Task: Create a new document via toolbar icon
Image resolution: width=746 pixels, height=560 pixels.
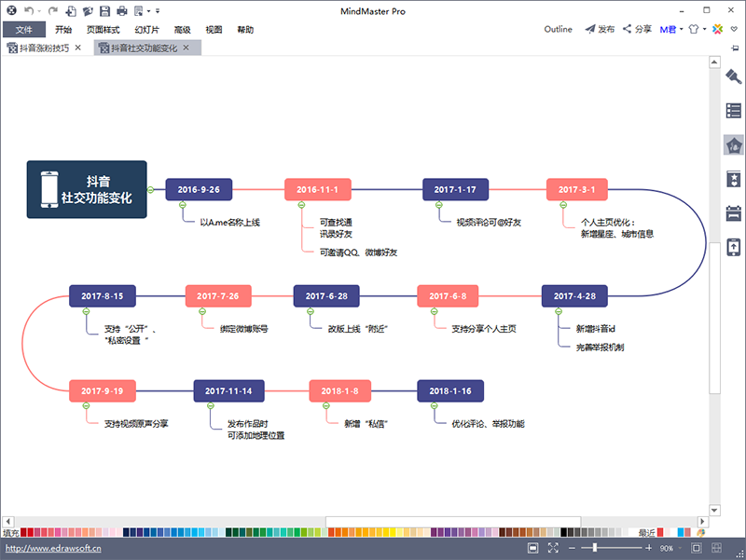Action: (71, 10)
